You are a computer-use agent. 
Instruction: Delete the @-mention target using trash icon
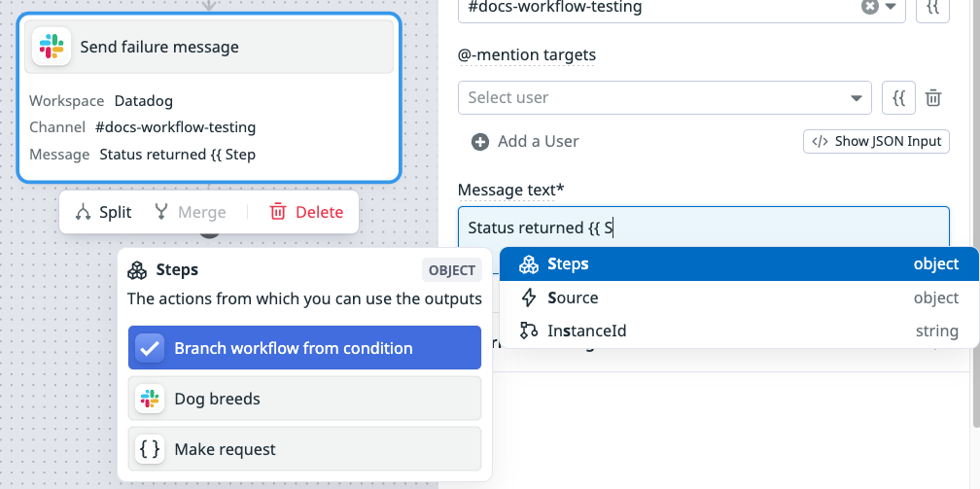pos(932,97)
